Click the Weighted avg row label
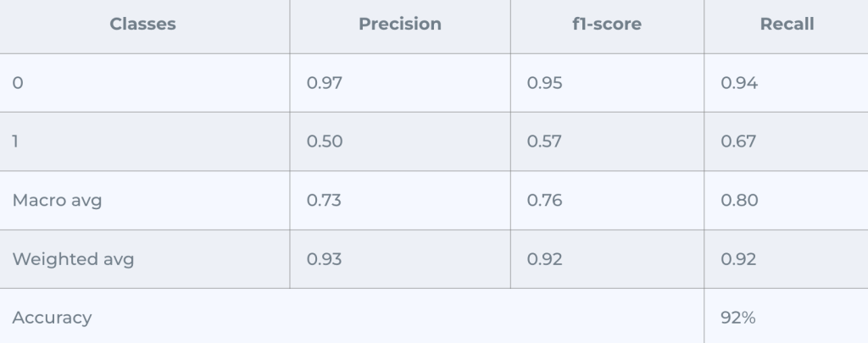 tap(73, 259)
